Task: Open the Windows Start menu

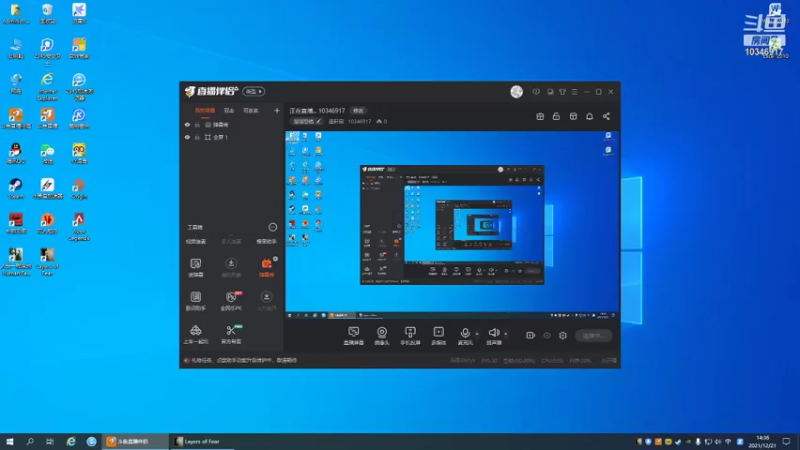Action: pyautogui.click(x=10, y=441)
